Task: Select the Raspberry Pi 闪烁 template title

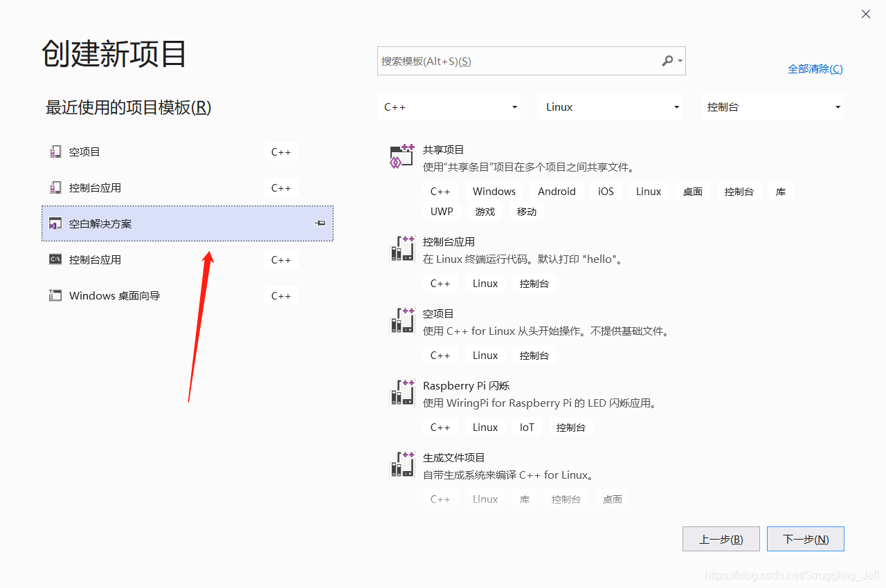Action: click(x=467, y=385)
